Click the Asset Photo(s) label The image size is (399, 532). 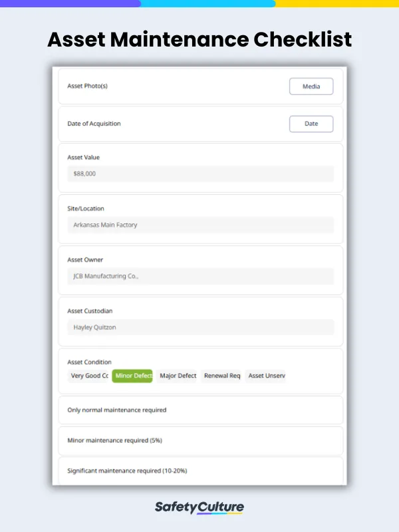[87, 86]
